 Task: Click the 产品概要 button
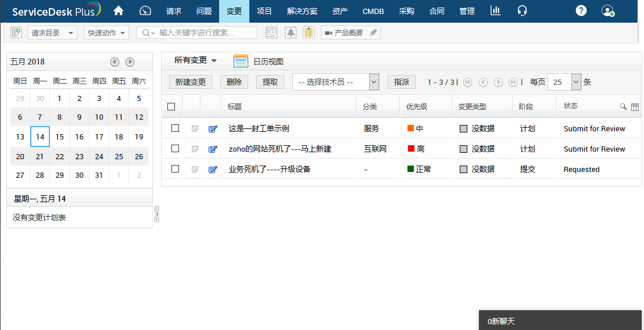tap(344, 33)
